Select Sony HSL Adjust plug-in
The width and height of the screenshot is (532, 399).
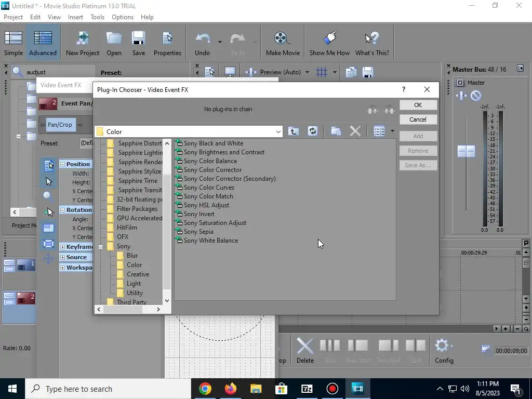[x=206, y=205]
